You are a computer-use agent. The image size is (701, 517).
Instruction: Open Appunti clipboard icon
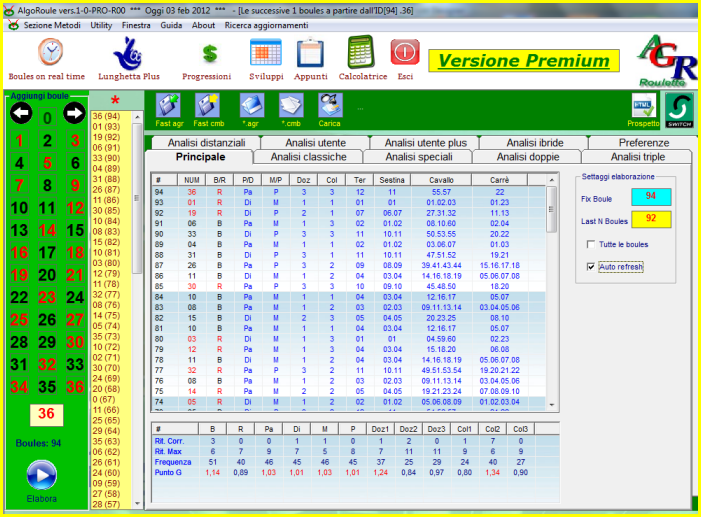point(310,53)
